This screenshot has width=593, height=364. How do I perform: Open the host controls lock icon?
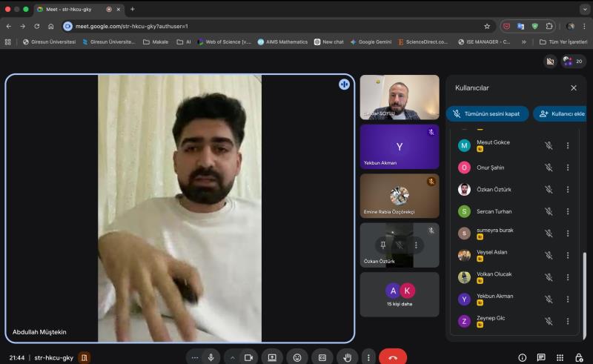(x=579, y=357)
